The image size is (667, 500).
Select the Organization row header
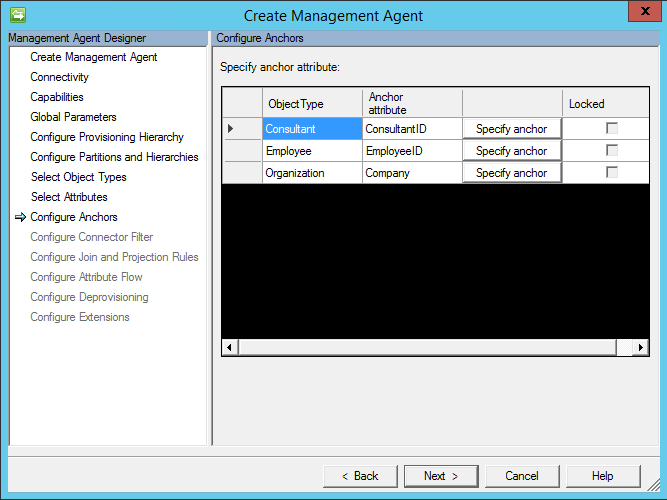coord(242,173)
